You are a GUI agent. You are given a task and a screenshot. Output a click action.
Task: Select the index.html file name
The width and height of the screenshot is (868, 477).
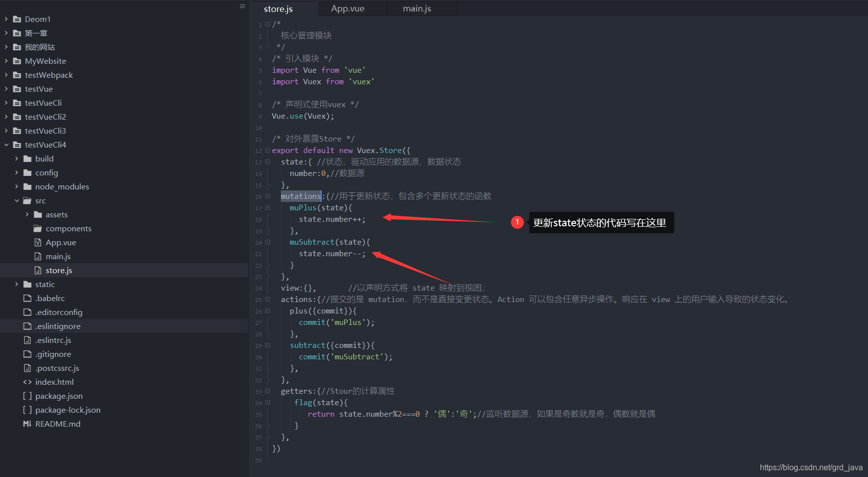(54, 382)
